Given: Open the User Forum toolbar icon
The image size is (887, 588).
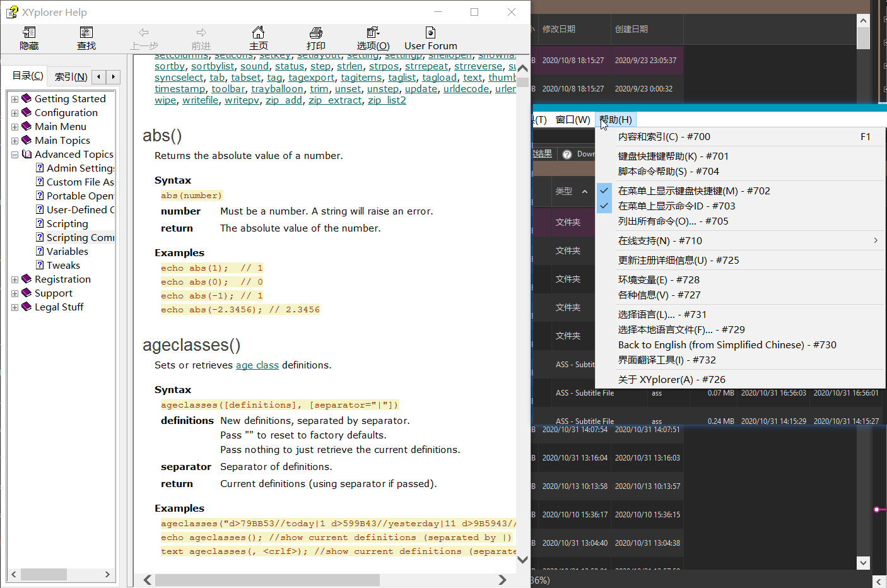Looking at the screenshot, I should (x=431, y=33).
